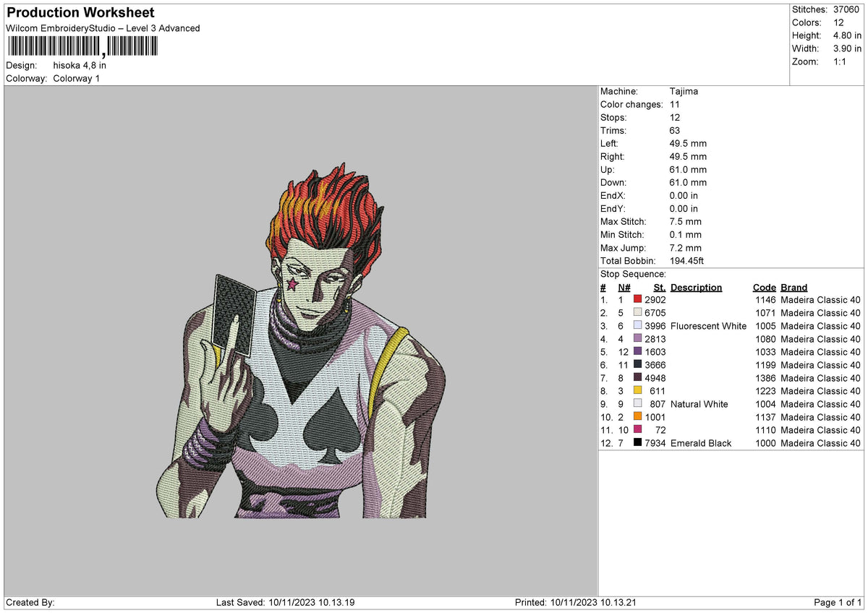The image size is (868, 613).
Task: Click the Machine value 'Tajima'
Action: click(x=684, y=91)
